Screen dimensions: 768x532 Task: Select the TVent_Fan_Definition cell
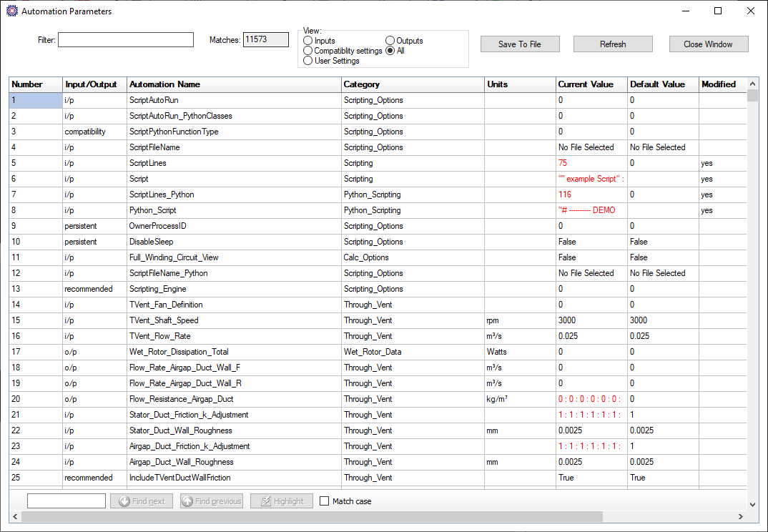pyautogui.click(x=234, y=304)
